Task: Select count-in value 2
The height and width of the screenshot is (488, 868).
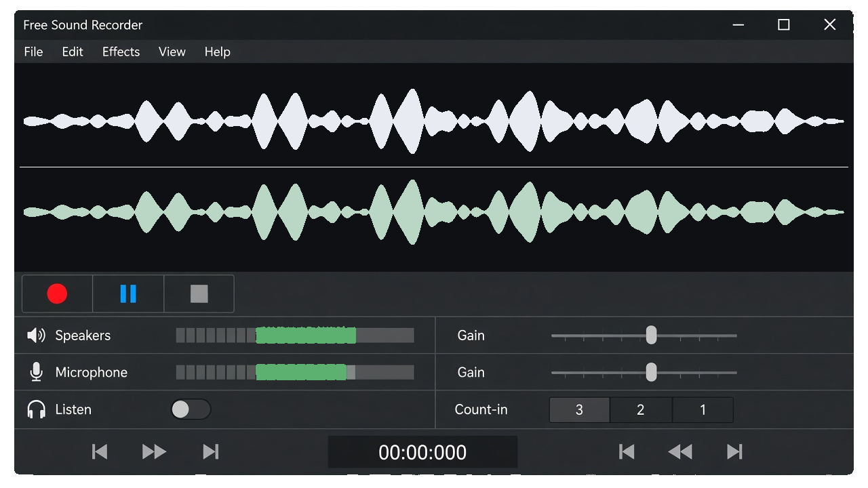Action: click(641, 409)
